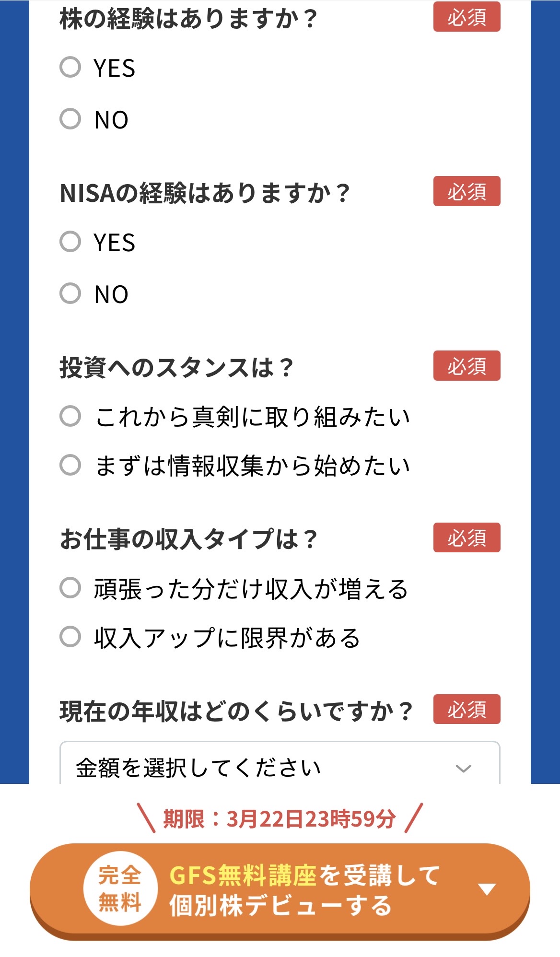Click the 期限：3月22日23時59分 deadline text
This screenshot has height=957, width=560.
click(280, 819)
